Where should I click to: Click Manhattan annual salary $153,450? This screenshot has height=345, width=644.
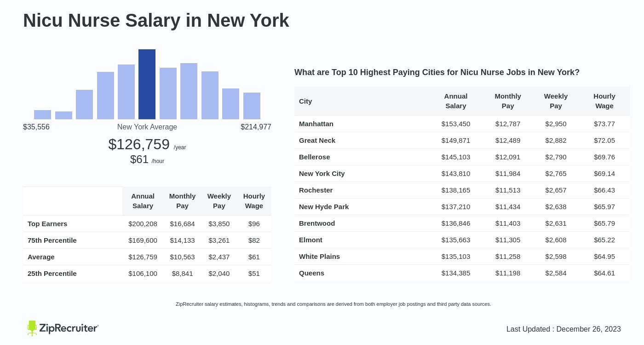tap(456, 123)
